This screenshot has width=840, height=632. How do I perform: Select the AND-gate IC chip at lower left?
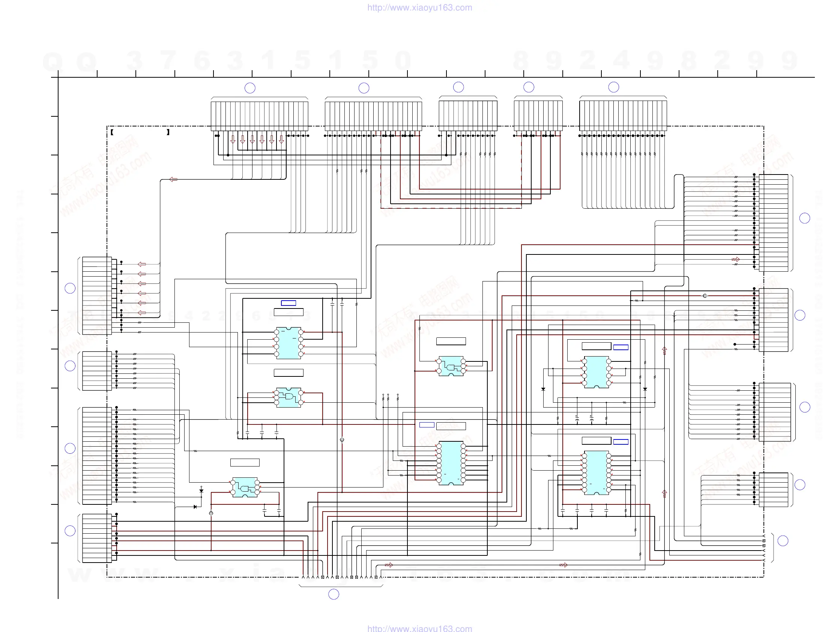[x=245, y=487]
